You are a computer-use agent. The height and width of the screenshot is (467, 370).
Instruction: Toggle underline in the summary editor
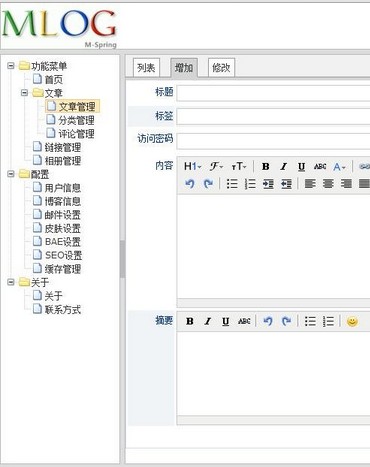point(226,321)
